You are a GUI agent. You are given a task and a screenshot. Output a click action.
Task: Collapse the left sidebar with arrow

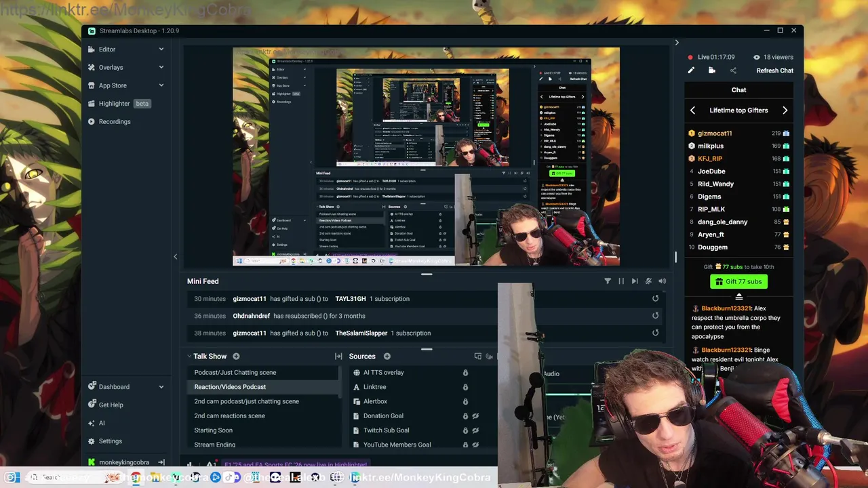[175, 256]
